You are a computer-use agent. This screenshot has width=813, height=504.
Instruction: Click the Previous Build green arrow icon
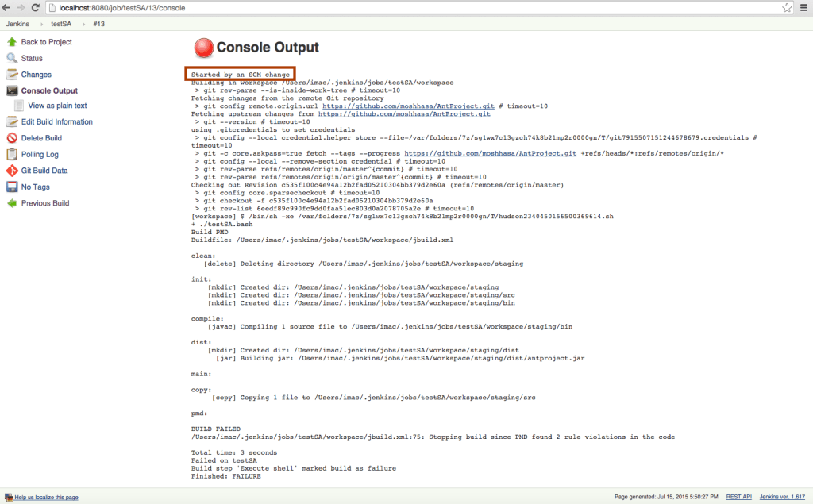click(11, 203)
